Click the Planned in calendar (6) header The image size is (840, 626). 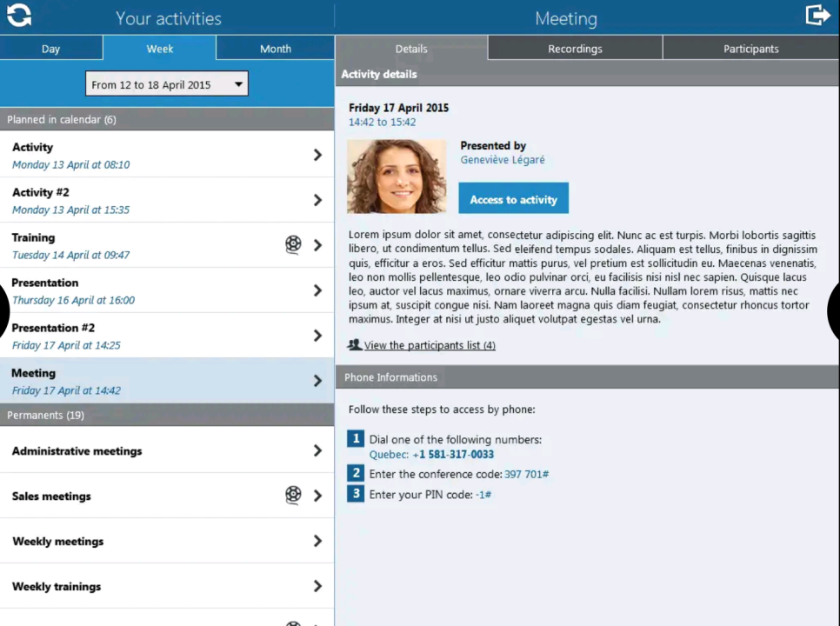pyautogui.click(x=167, y=119)
